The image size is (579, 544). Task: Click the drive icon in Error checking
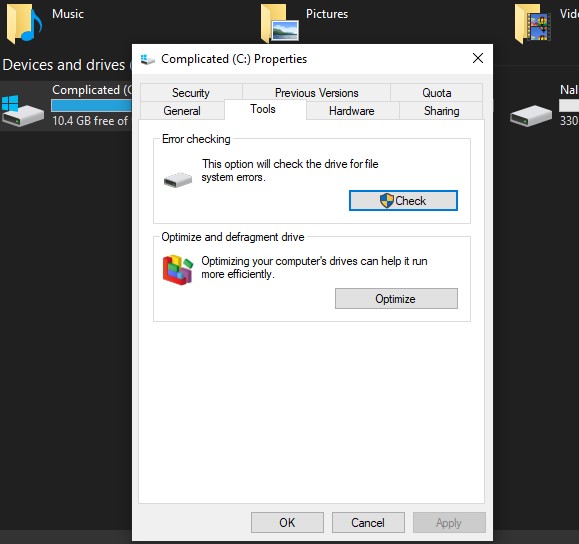pos(178,180)
